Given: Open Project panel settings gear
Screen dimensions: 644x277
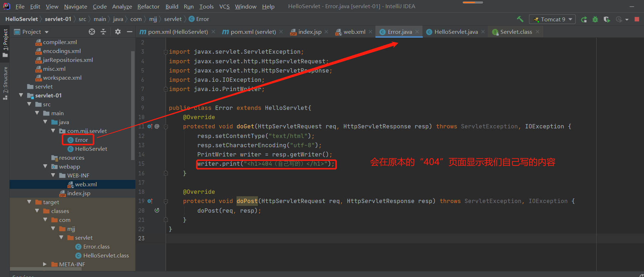Looking at the screenshot, I should 118,32.
